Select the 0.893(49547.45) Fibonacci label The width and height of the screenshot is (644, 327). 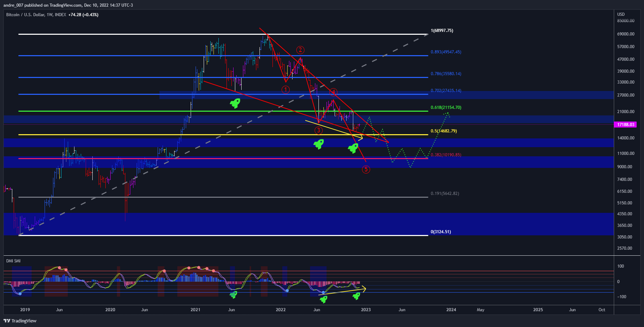(x=446, y=52)
